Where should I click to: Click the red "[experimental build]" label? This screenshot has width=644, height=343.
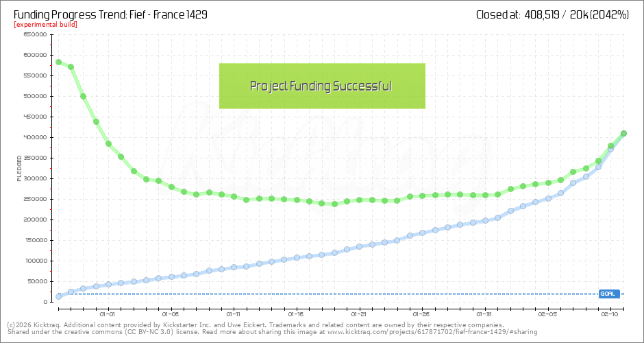(45, 25)
